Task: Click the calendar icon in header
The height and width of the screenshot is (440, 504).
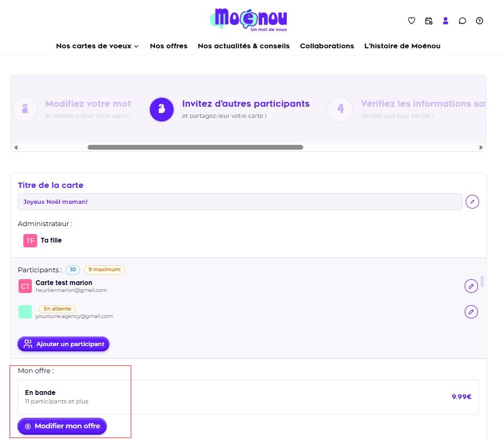Action: pyautogui.click(x=429, y=21)
